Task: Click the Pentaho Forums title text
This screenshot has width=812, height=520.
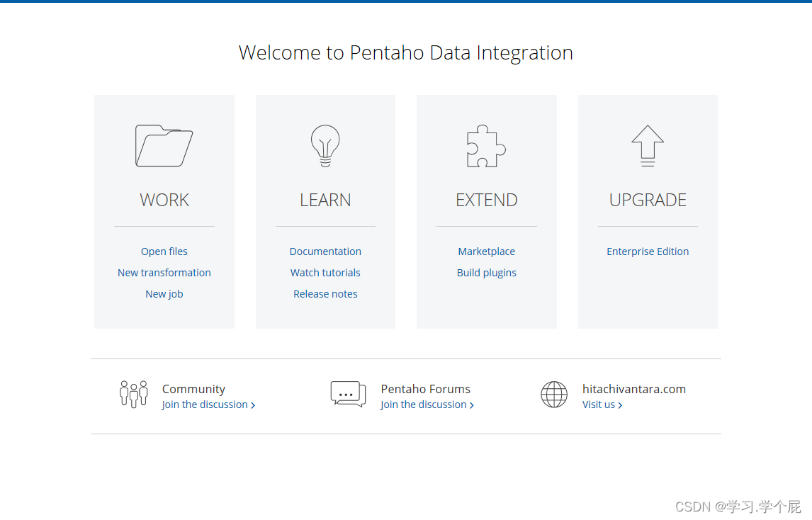Action: (426, 389)
